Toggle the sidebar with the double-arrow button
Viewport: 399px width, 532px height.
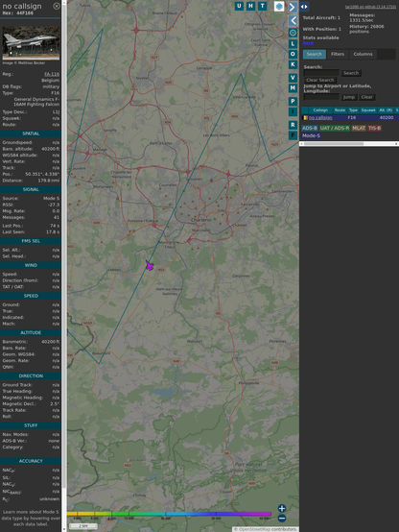coord(304,6)
